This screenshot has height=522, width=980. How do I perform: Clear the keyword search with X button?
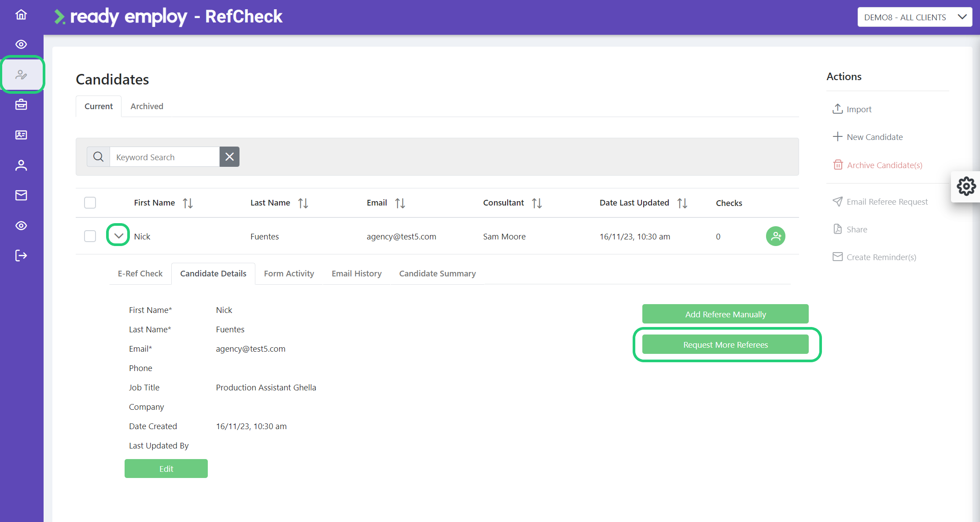click(229, 157)
